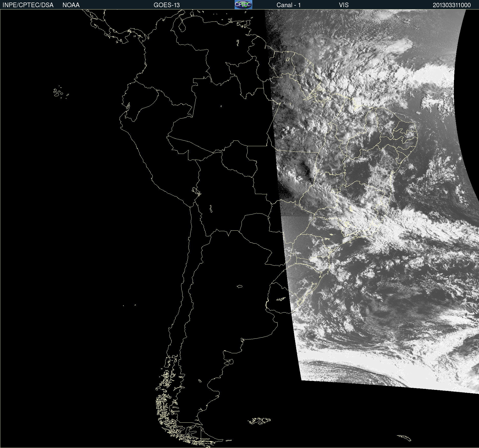Click the VIS channel label
Screen dimensions: 479x448
pyautogui.click(x=344, y=5)
